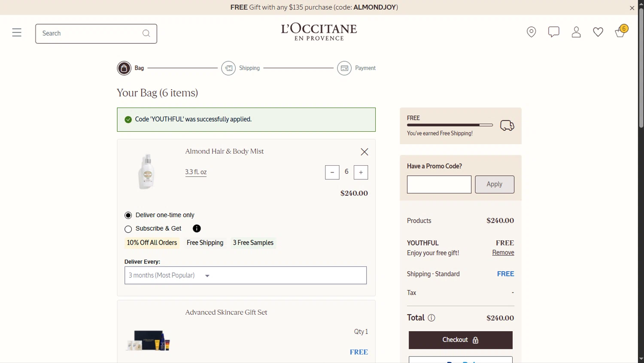Image resolution: width=644 pixels, height=363 pixels.
Task: Decrease Almond Mist quantity with minus
Action: [332, 172]
